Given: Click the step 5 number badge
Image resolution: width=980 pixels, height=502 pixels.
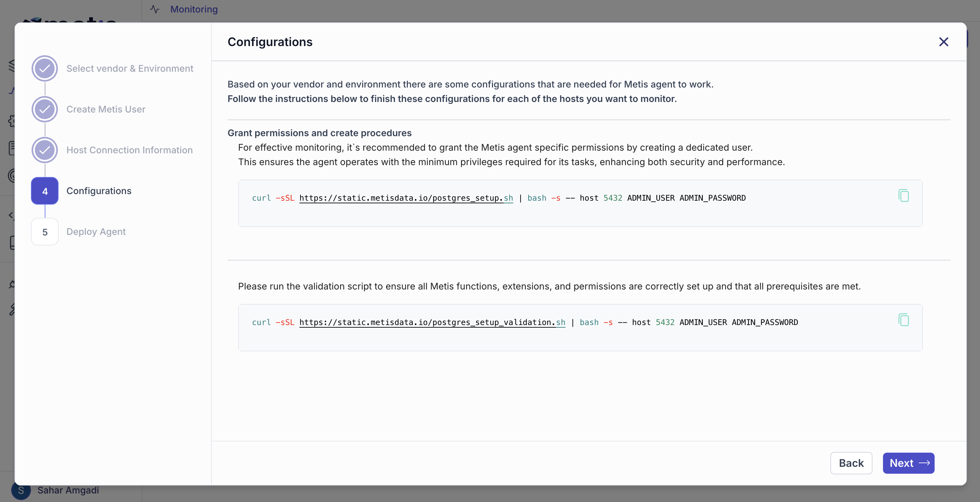Looking at the screenshot, I should (x=45, y=232).
